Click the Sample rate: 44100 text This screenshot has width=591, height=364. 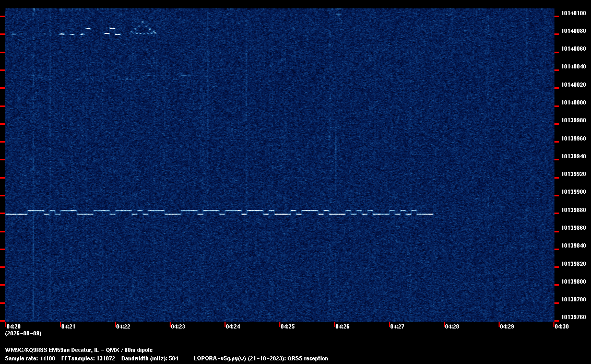click(30, 358)
